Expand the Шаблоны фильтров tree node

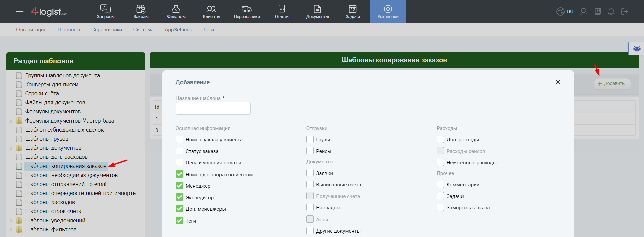(11, 230)
